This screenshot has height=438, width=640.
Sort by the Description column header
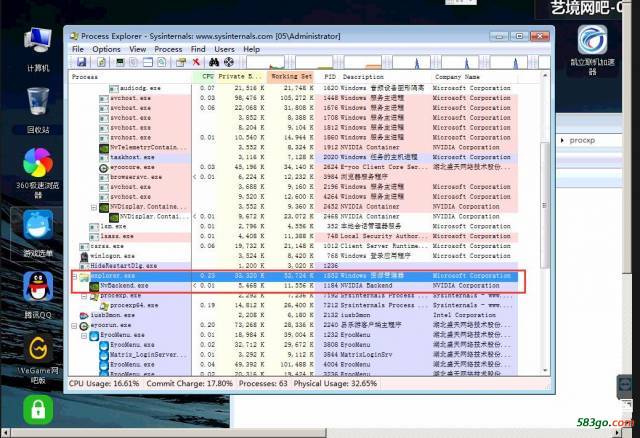pos(386,77)
